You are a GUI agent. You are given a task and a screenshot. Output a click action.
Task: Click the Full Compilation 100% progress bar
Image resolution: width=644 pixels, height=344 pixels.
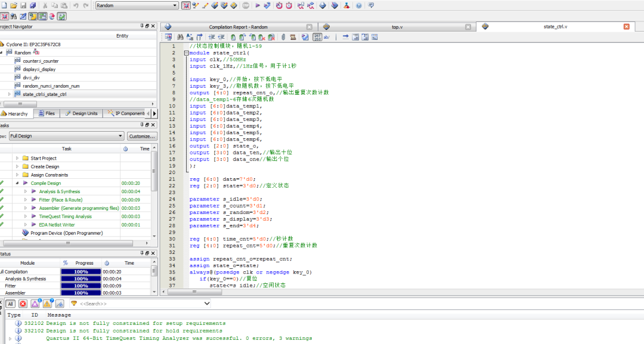pos(80,271)
